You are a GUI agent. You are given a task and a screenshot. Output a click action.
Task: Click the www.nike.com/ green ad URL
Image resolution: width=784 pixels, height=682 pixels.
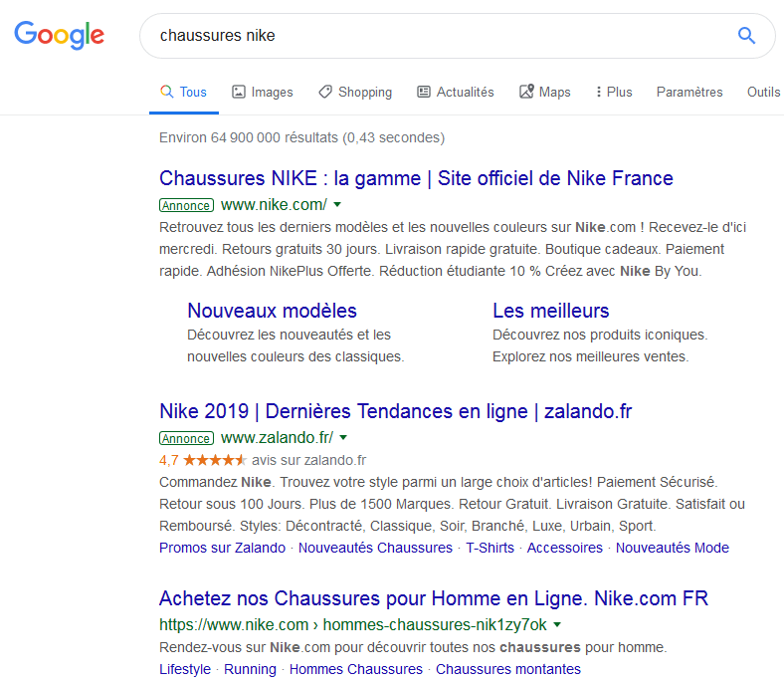(274, 205)
